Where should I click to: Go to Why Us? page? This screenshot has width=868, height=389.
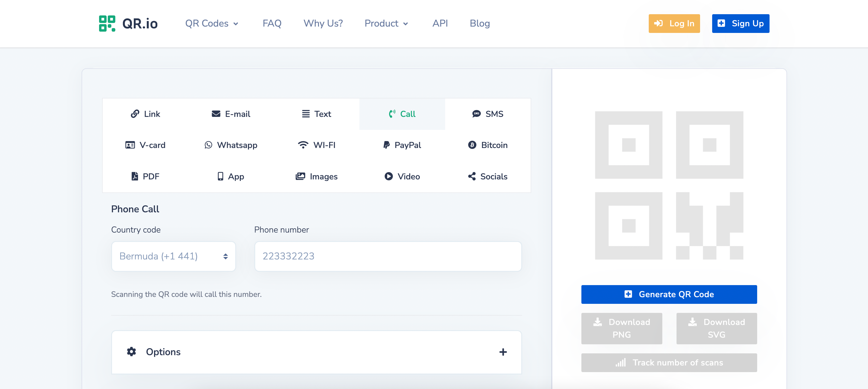click(x=323, y=23)
